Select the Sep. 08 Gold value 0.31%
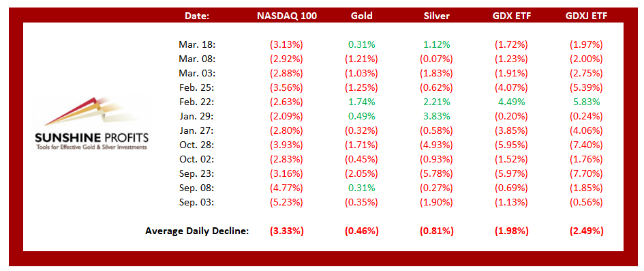This screenshot has width=644, height=271. pos(361,188)
